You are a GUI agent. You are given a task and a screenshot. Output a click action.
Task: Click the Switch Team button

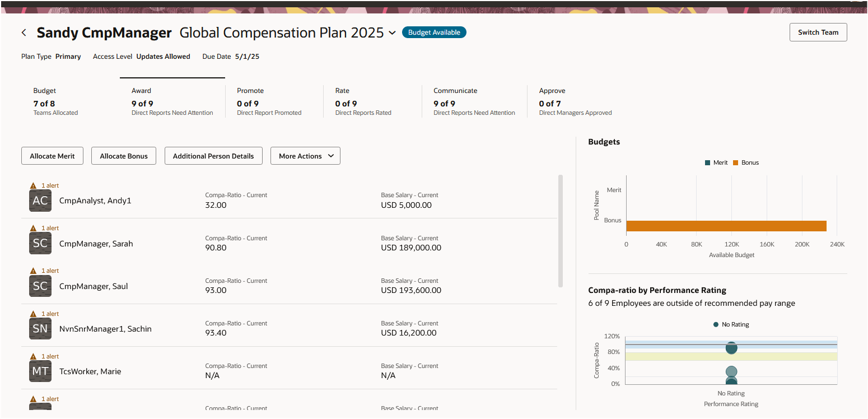pyautogui.click(x=818, y=32)
